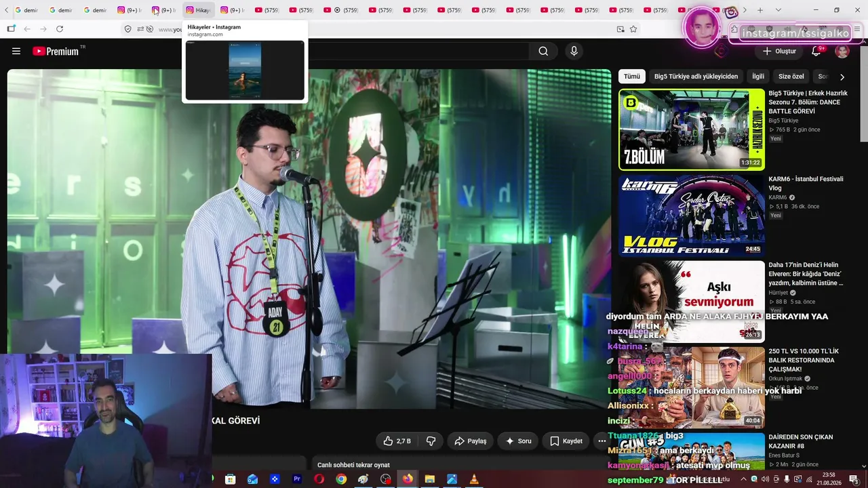This screenshot has width=868, height=488.
Task: Switch to Firefox in the taskbar
Action: point(408,479)
